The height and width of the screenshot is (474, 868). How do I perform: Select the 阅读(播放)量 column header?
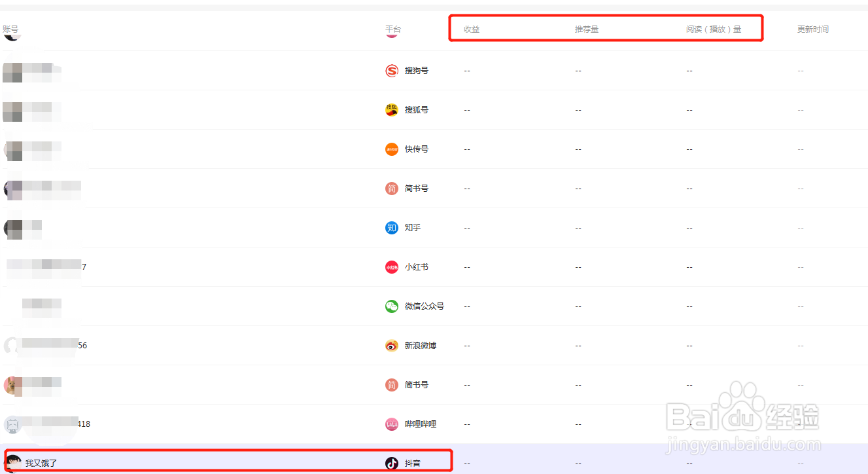(x=714, y=29)
